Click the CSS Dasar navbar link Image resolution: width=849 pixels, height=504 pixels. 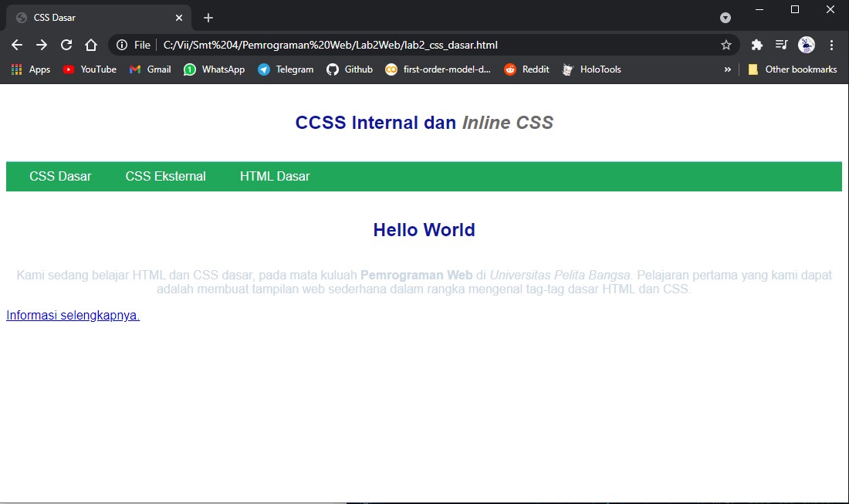pyautogui.click(x=59, y=176)
